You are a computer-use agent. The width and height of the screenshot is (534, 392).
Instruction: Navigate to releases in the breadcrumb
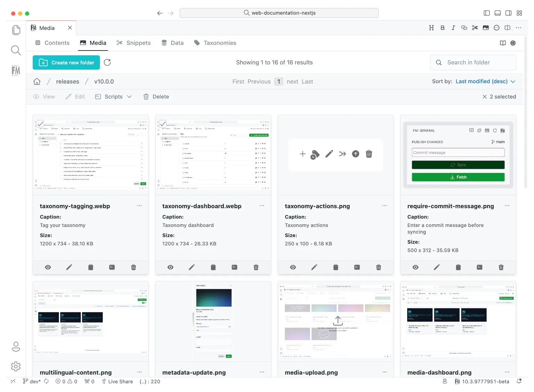coord(68,81)
